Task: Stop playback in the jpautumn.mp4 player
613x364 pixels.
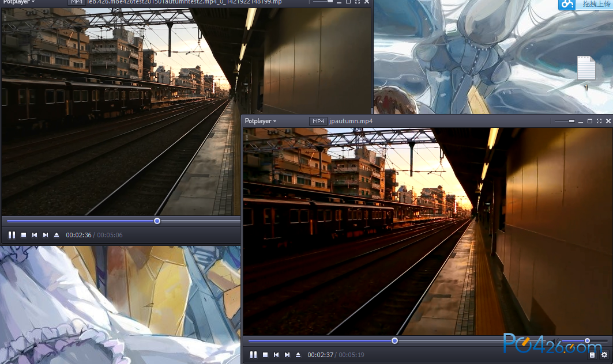Action: pyautogui.click(x=265, y=355)
